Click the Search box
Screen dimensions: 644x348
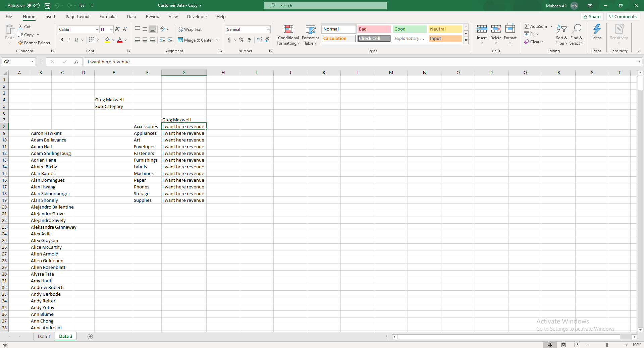click(x=325, y=6)
